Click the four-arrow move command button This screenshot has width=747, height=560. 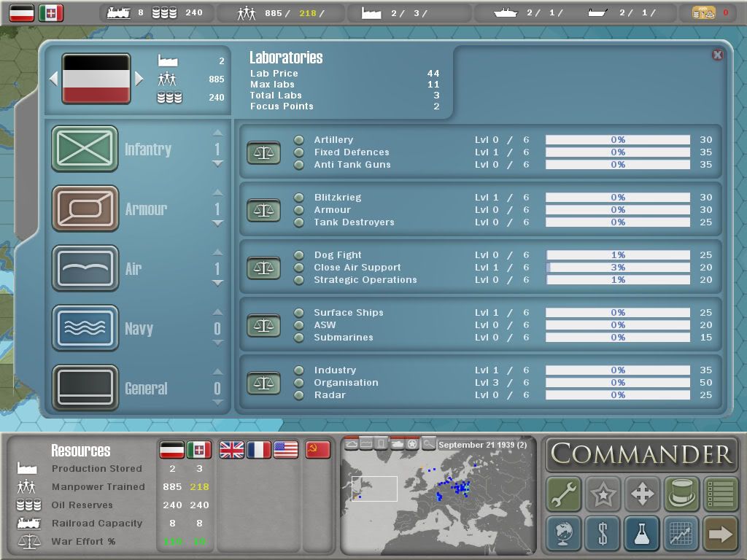(642, 494)
